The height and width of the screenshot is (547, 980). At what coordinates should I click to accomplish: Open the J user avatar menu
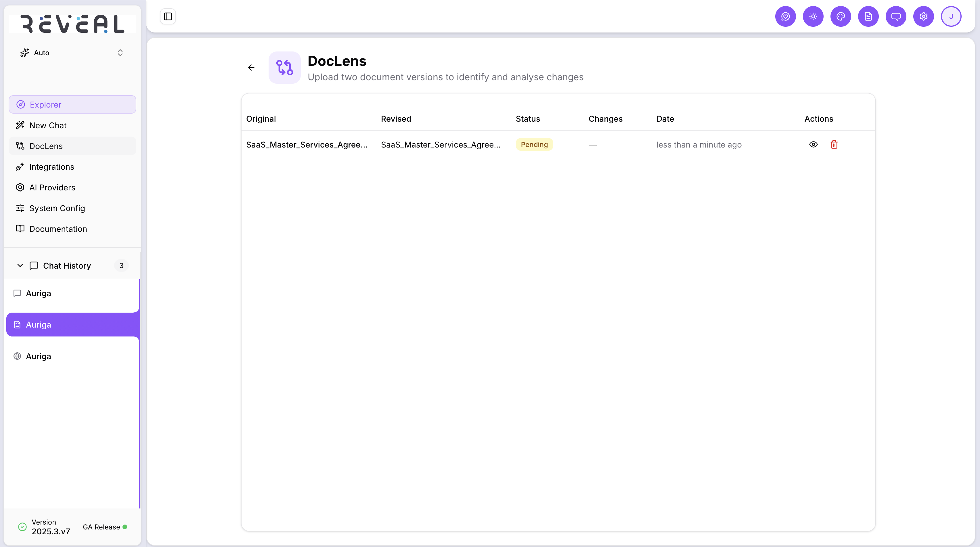tap(951, 16)
